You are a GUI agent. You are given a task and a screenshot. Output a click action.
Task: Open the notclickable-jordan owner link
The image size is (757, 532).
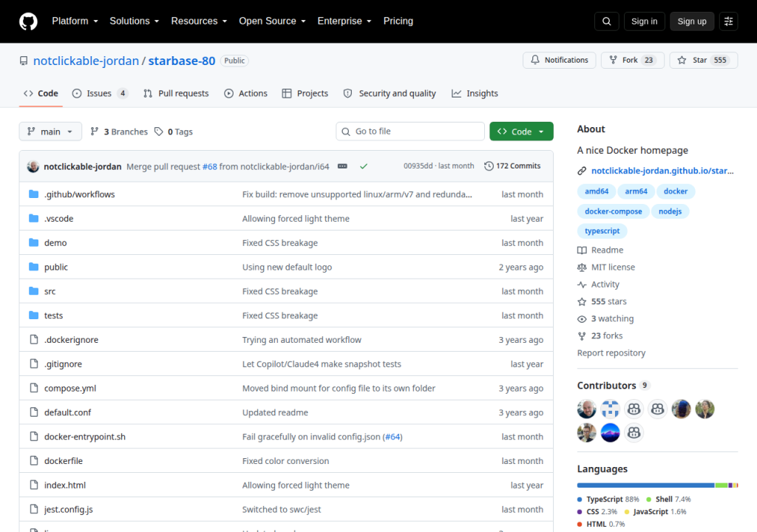[86, 61]
